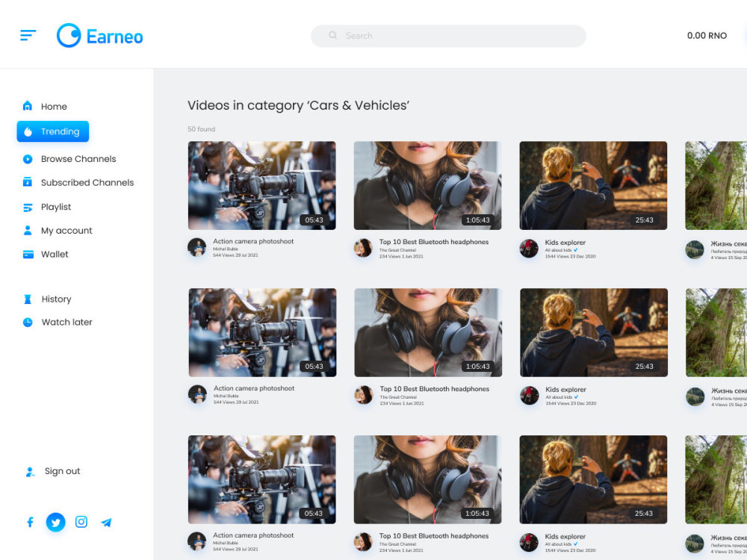Go to My account in the sidebar

click(58, 231)
